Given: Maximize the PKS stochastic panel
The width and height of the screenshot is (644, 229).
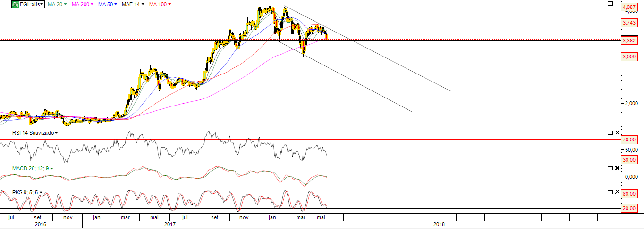Looking at the screenshot, I should [x=610, y=192].
